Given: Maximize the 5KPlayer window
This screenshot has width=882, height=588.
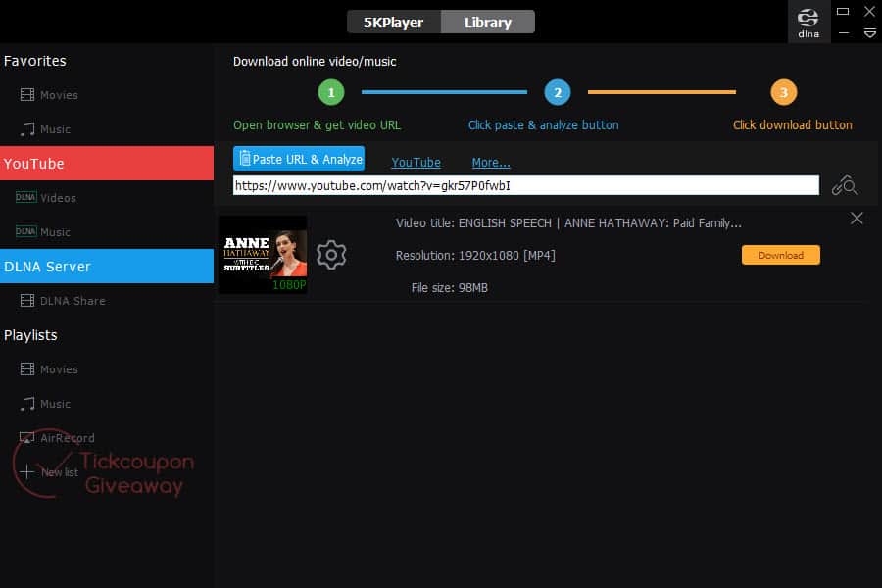Looking at the screenshot, I should [843, 11].
